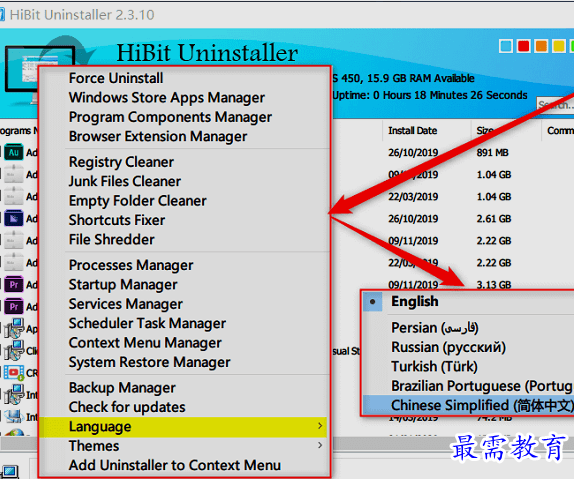Click the first Premiere Pr icon
574x479 pixels.
14,285
